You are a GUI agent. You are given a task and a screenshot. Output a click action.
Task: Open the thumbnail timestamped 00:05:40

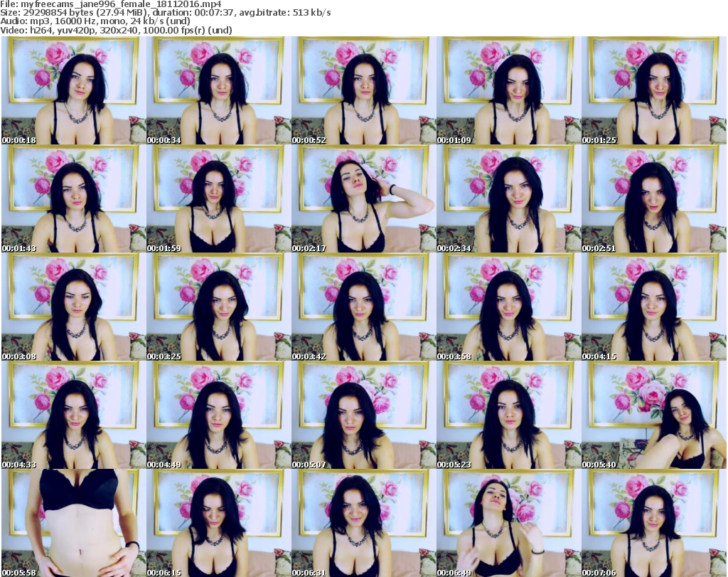tap(653, 415)
